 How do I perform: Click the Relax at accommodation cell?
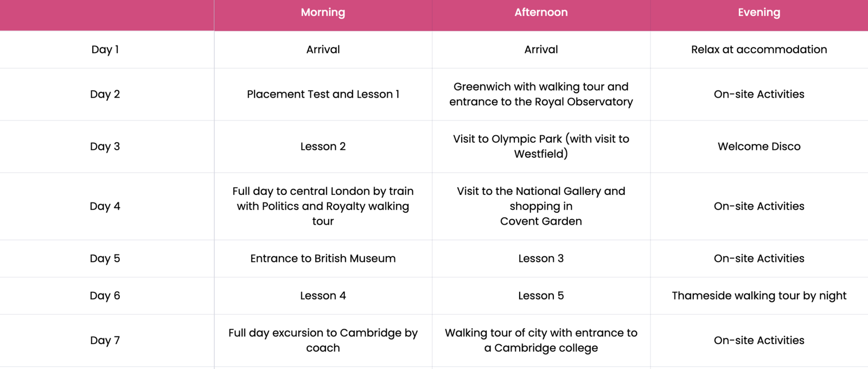759,49
